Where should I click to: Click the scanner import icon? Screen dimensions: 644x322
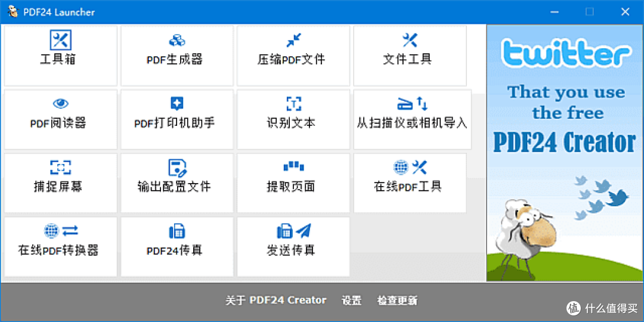(x=413, y=104)
